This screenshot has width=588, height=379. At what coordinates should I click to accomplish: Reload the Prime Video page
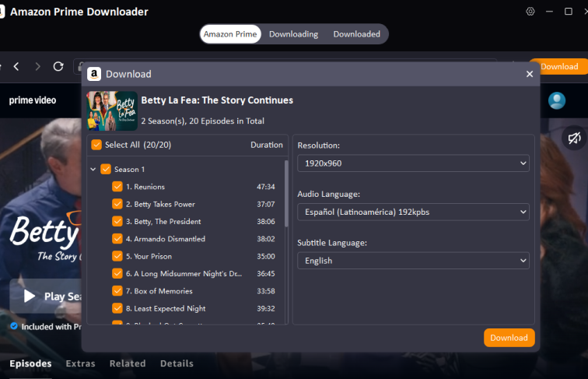point(58,66)
